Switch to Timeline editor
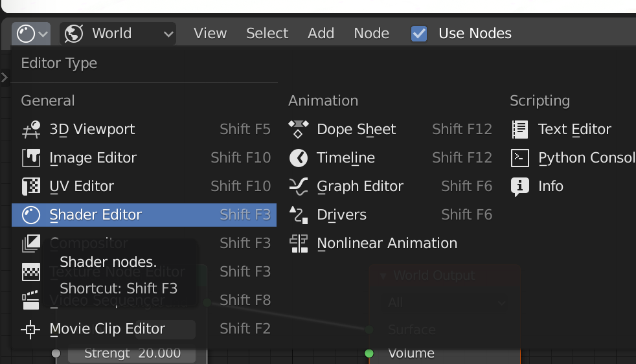Screen dimensions: 636x364 coord(390,158)
